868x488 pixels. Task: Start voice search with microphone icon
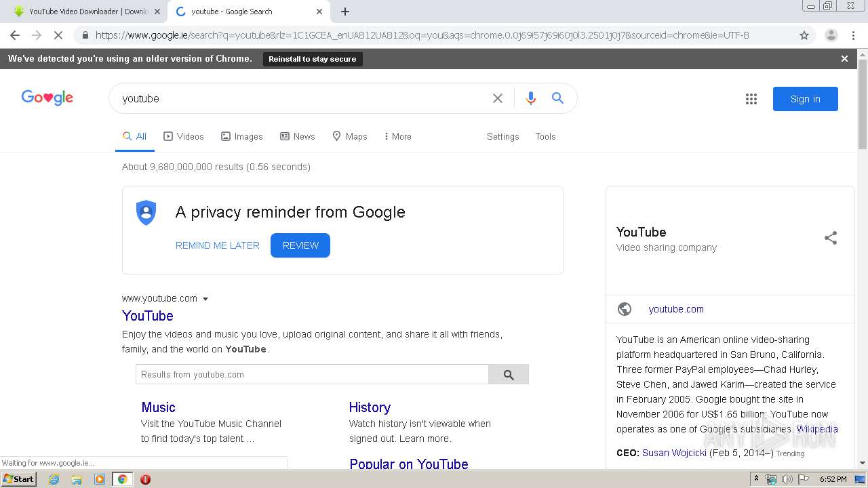tap(531, 98)
